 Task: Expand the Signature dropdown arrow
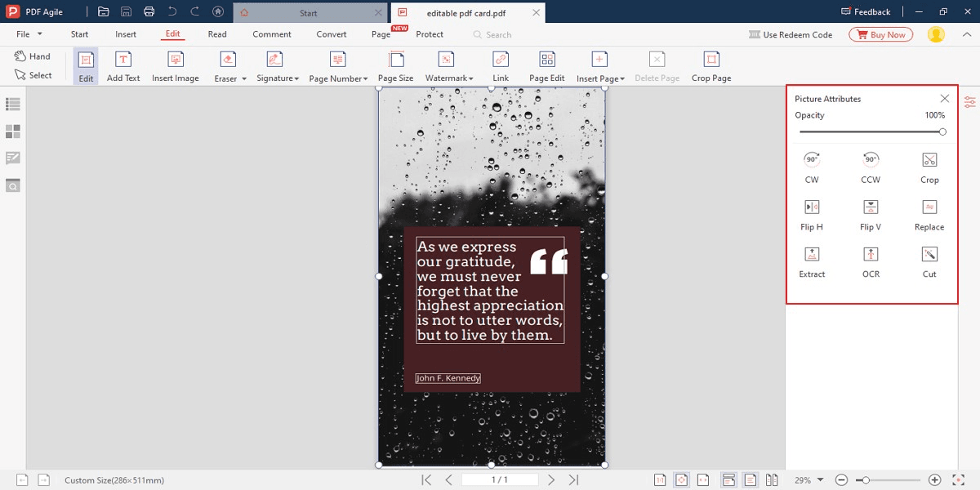296,79
